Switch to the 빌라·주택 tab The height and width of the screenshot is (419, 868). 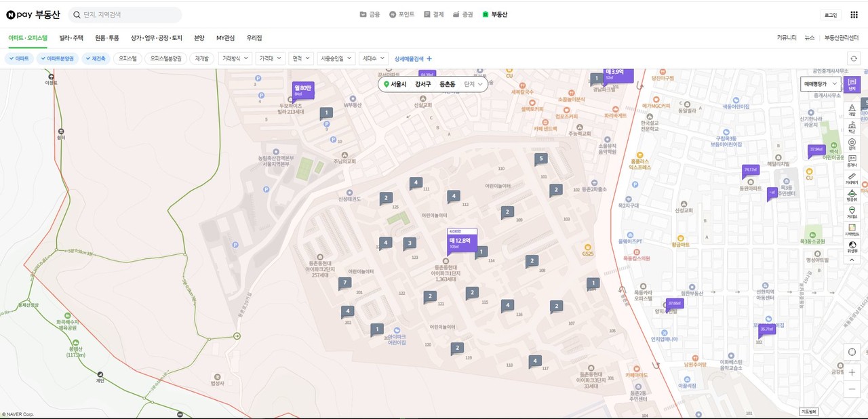[x=71, y=38]
